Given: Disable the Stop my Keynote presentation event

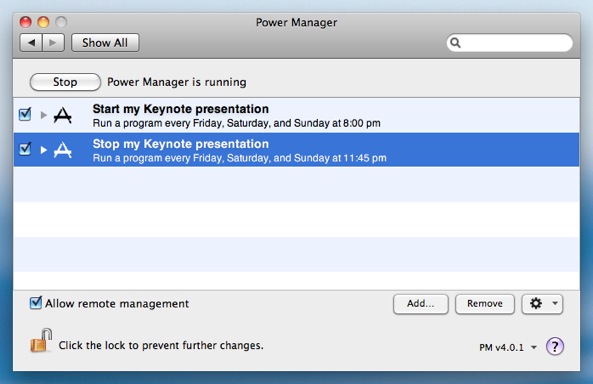Looking at the screenshot, I should click(x=25, y=149).
